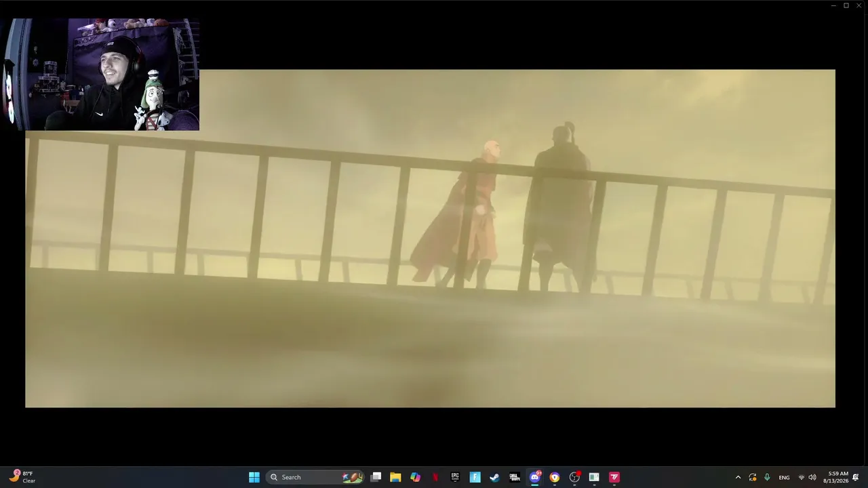Open the weather widget showing 81°F Clear

[22, 477]
